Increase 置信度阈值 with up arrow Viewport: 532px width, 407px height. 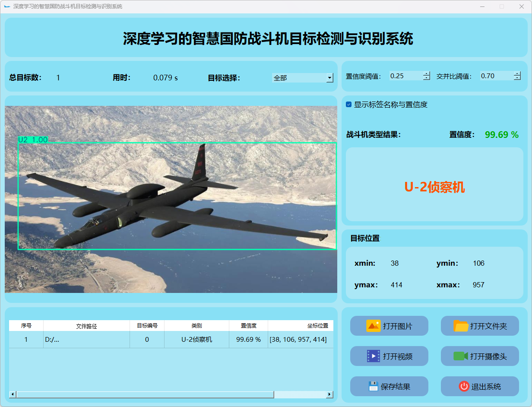[x=427, y=73]
